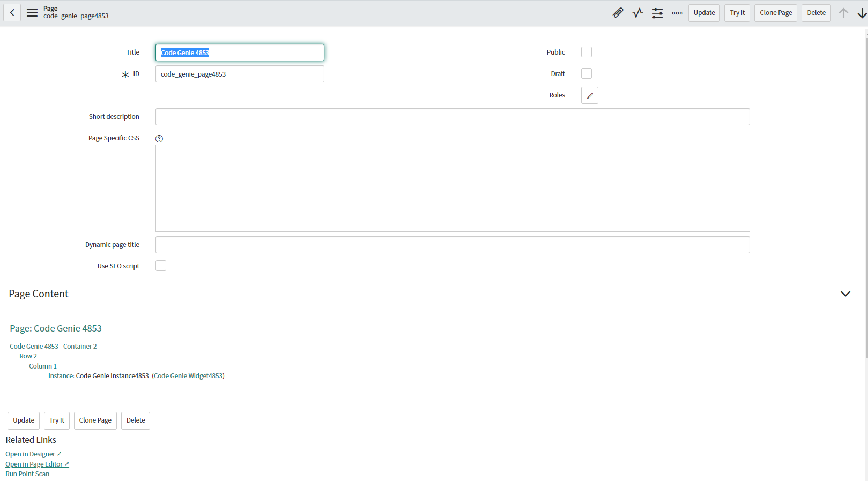Toggle the Public checkbox

point(587,52)
